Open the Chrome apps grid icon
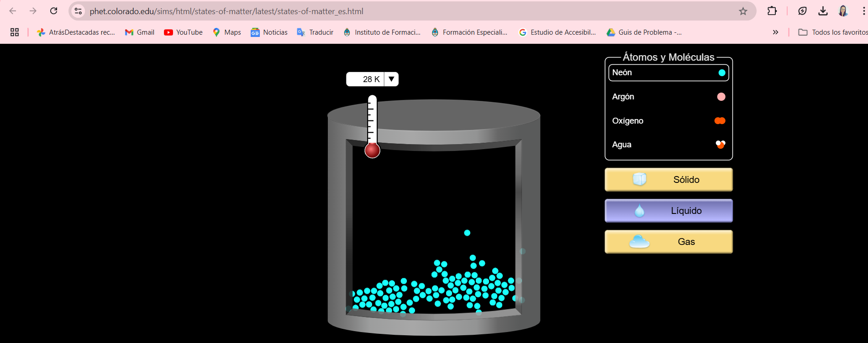This screenshot has height=343, width=868. (15, 32)
